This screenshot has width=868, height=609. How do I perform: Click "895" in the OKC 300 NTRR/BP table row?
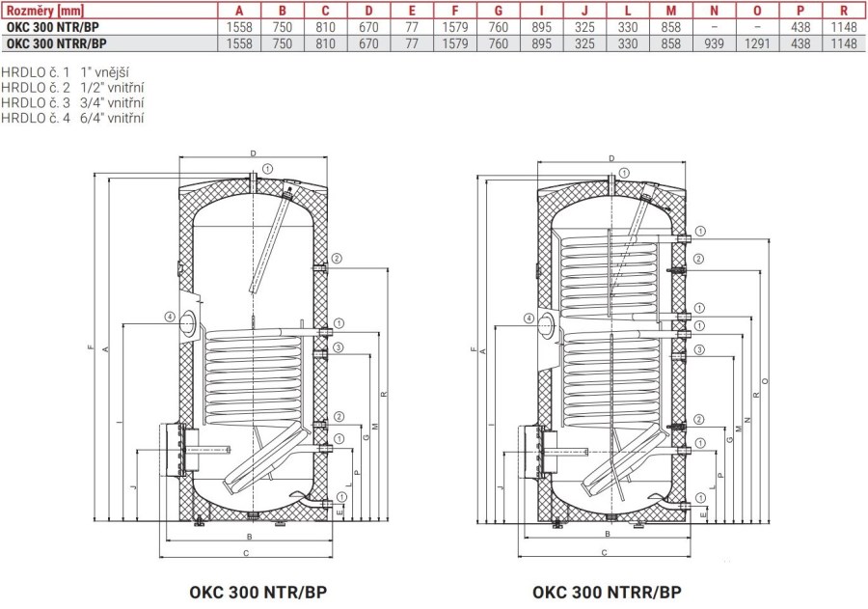(541, 43)
